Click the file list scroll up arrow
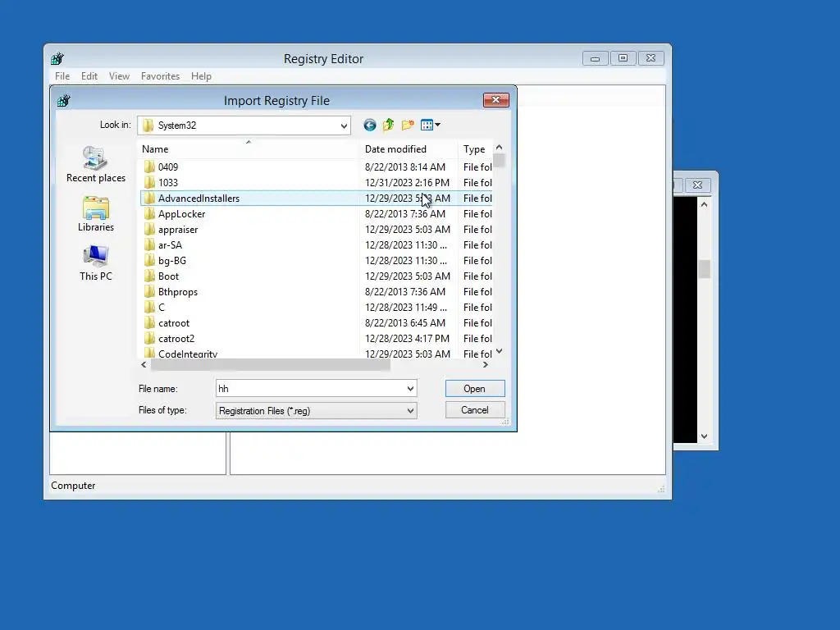840x630 pixels. click(x=500, y=148)
